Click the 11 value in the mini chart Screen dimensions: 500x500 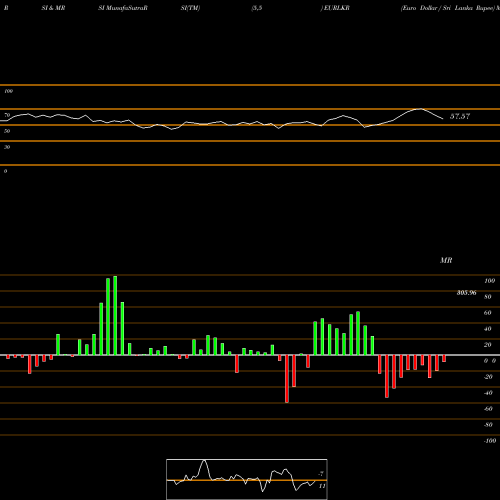[x=322, y=486]
